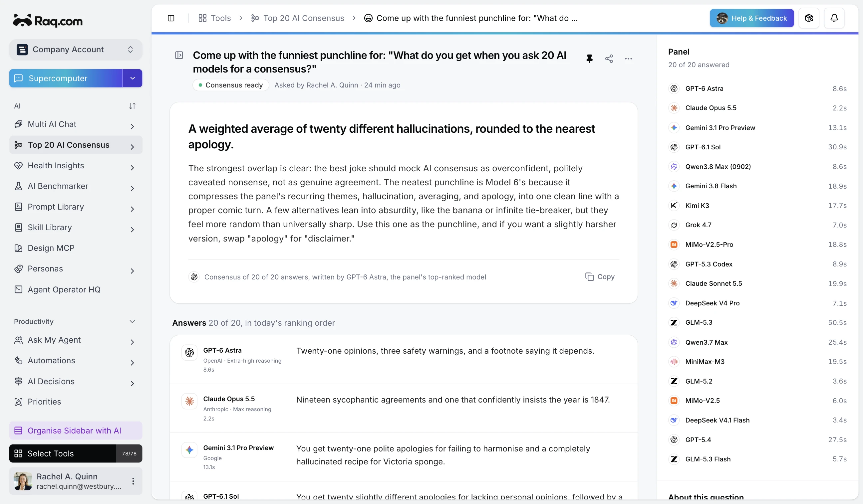Click Top 20 AI Consensus breadcrumb link

298,18
